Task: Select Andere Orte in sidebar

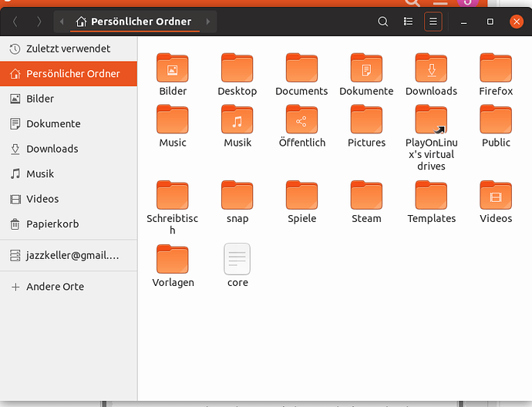Action: point(55,287)
